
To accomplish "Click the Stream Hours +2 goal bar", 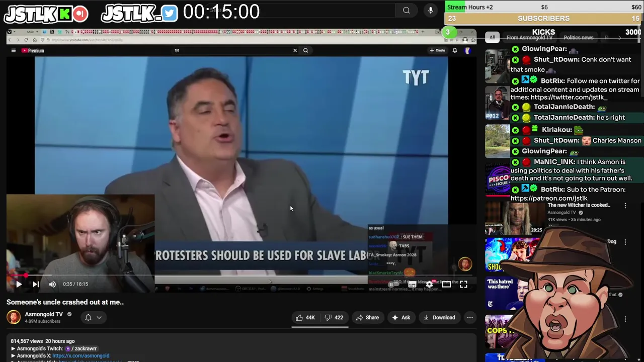I will pyautogui.click(x=544, y=7).
